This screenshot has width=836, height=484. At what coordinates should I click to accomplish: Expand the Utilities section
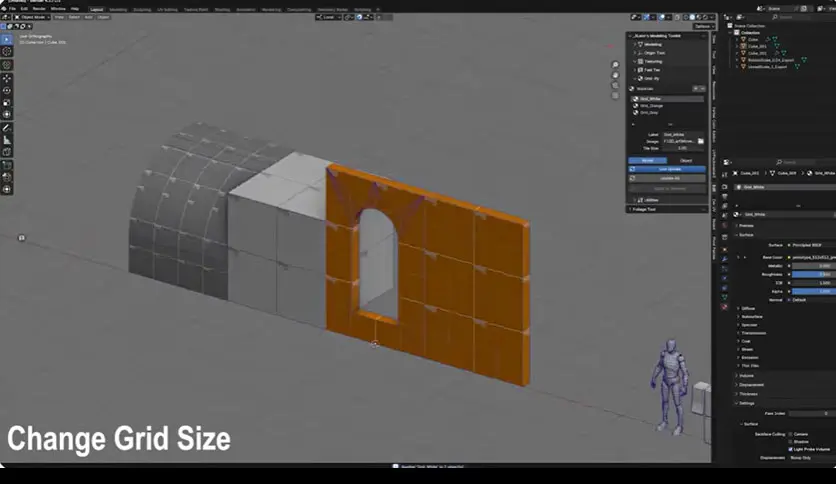pos(649,200)
